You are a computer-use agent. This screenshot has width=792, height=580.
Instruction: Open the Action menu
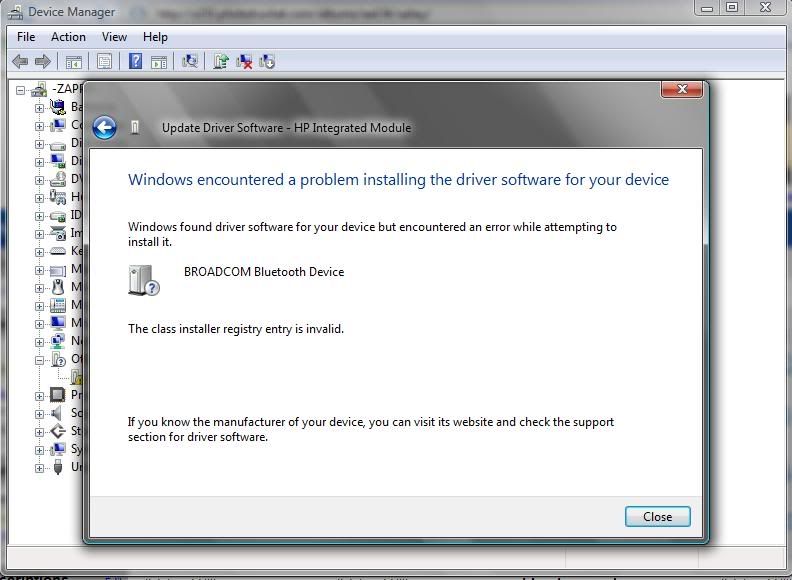click(68, 37)
